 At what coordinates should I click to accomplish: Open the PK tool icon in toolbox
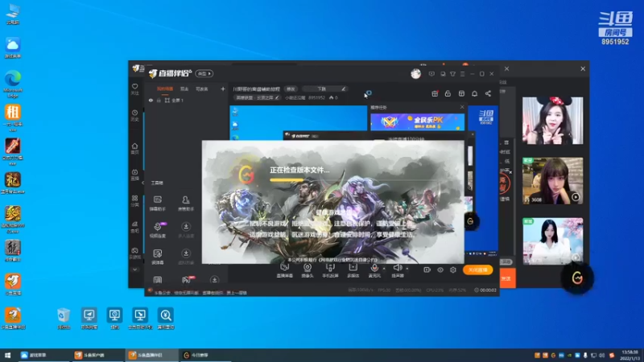pos(186,280)
